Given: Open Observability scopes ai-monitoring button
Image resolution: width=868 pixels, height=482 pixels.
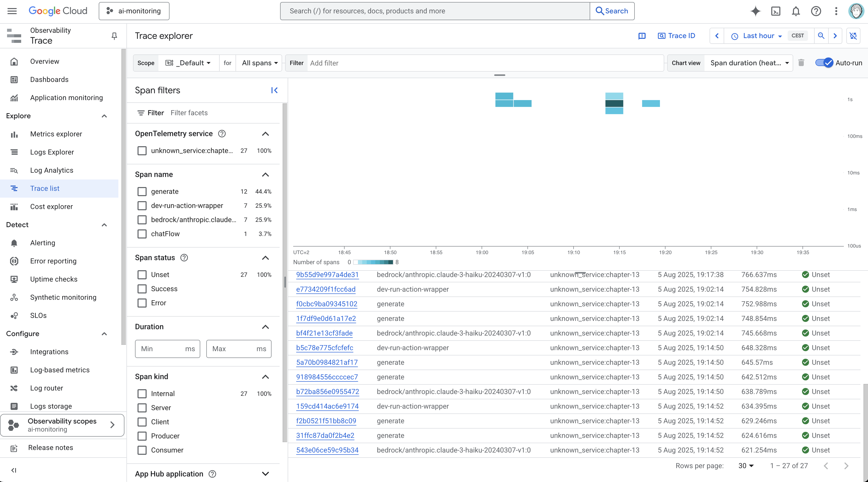Looking at the screenshot, I should coord(62,425).
